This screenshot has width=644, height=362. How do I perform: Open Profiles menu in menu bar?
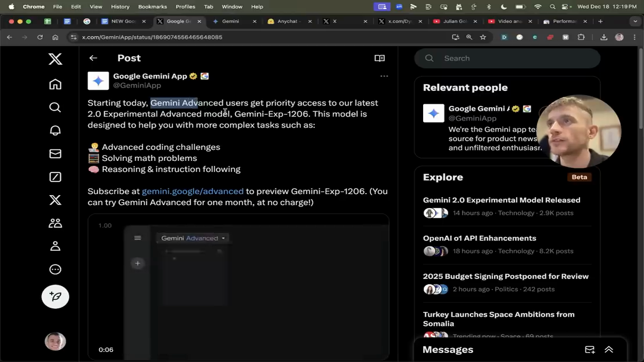tap(185, 7)
